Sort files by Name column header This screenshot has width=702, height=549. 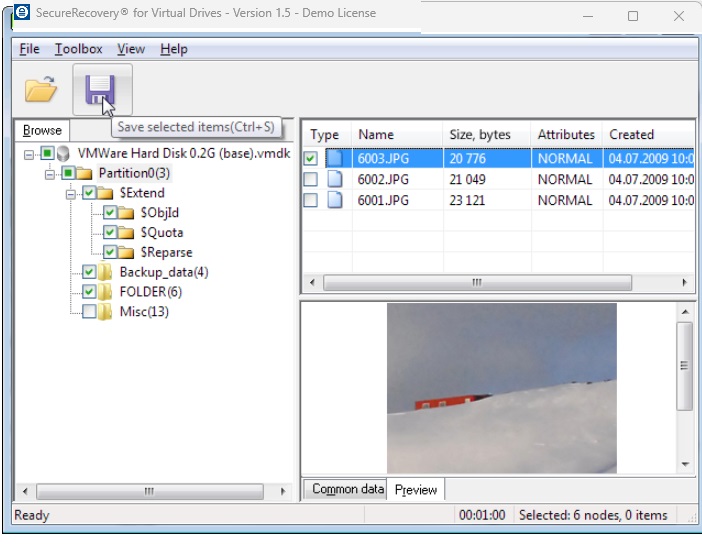click(376, 134)
